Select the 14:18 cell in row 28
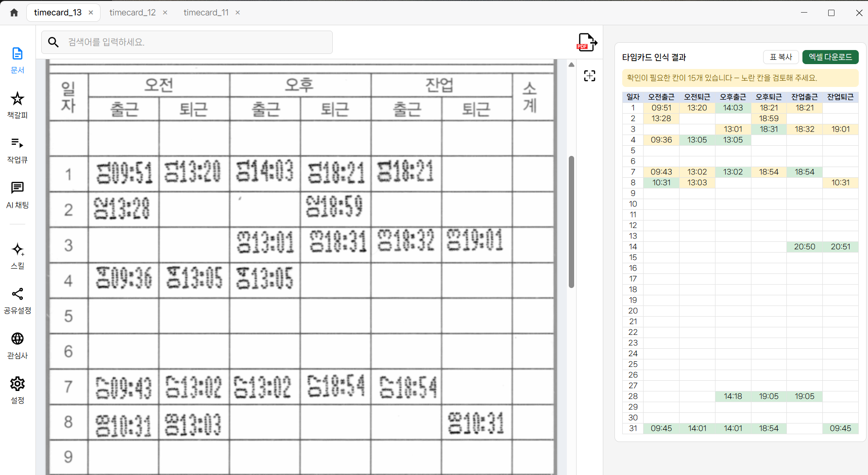This screenshot has height=475, width=868. click(733, 396)
